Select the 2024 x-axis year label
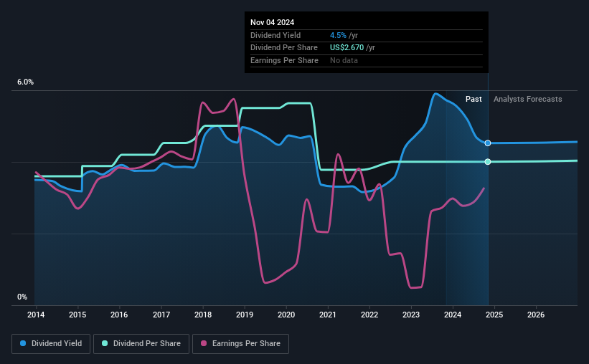Viewport: 589px width, 364px height. (453, 315)
